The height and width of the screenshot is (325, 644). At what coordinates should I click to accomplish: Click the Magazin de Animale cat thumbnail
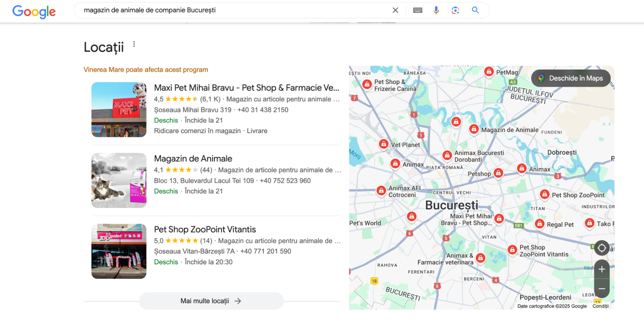119,180
